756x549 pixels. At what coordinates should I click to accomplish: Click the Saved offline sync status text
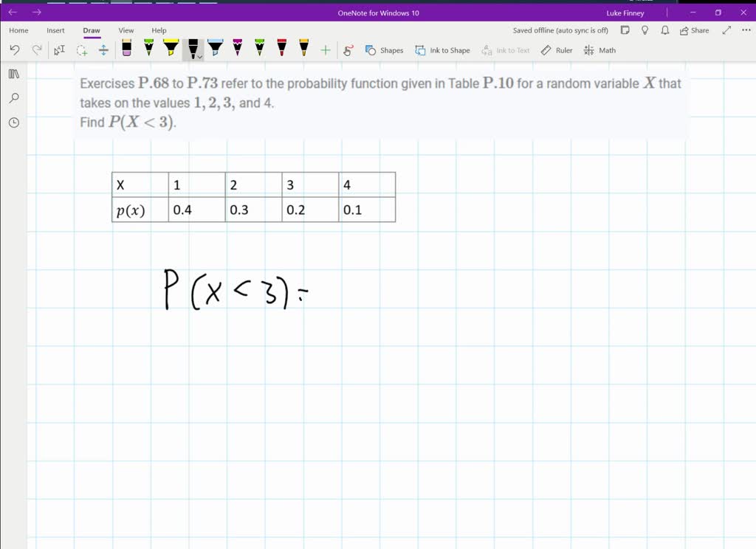(560, 30)
